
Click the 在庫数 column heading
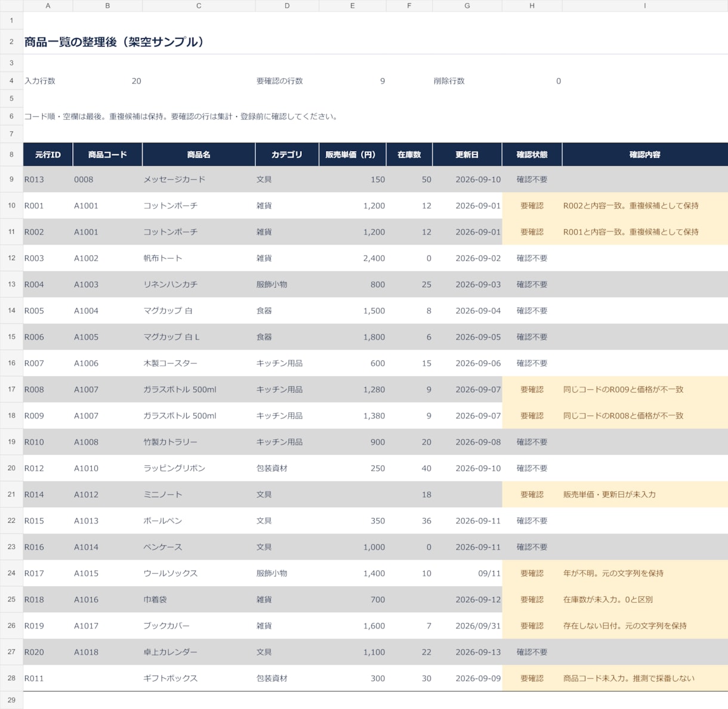point(409,155)
